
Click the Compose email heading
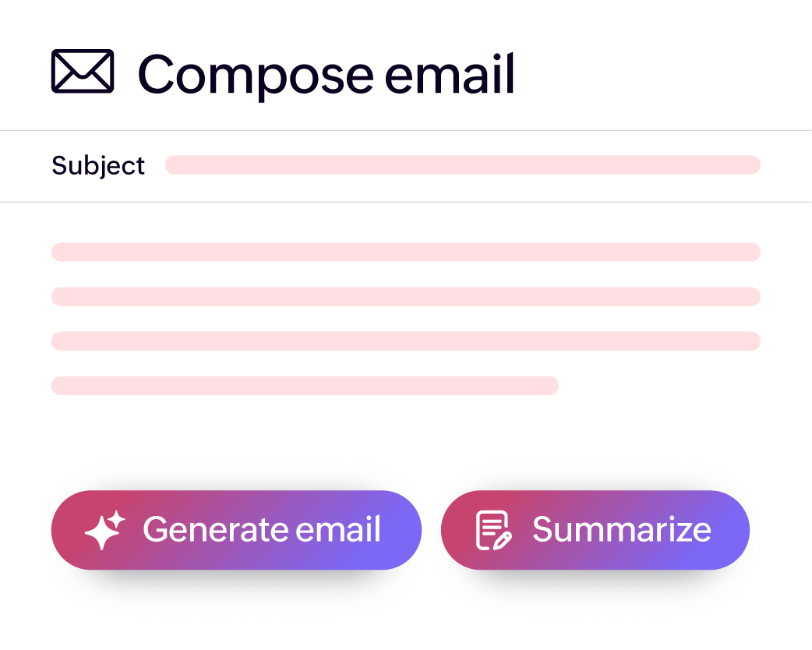click(326, 75)
